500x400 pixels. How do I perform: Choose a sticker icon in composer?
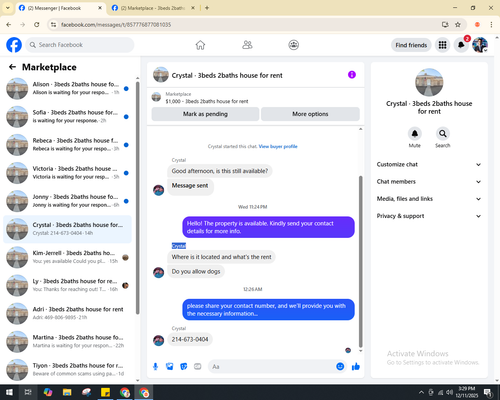pyautogui.click(x=184, y=367)
